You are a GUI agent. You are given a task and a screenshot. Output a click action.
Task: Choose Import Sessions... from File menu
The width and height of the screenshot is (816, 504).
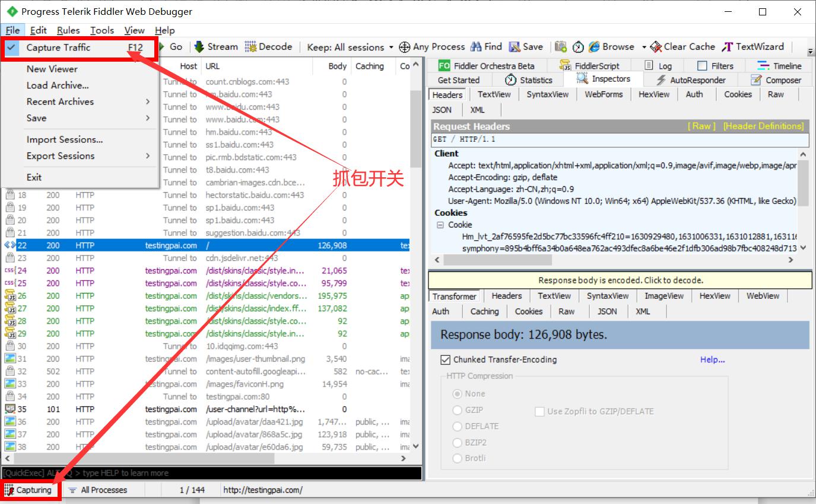point(64,139)
